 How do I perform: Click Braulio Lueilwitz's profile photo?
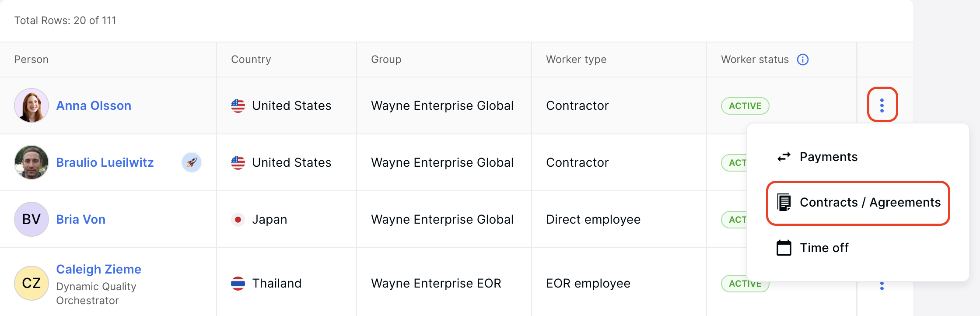coord(31,162)
